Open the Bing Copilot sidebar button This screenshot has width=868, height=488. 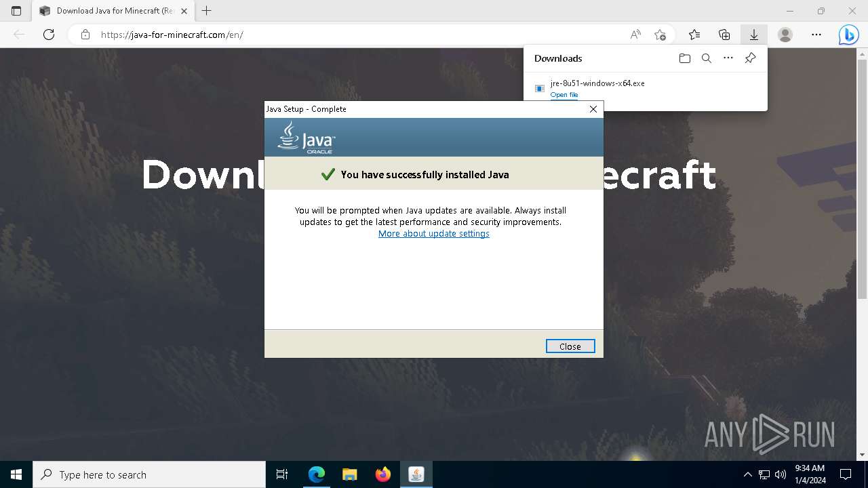(x=848, y=35)
